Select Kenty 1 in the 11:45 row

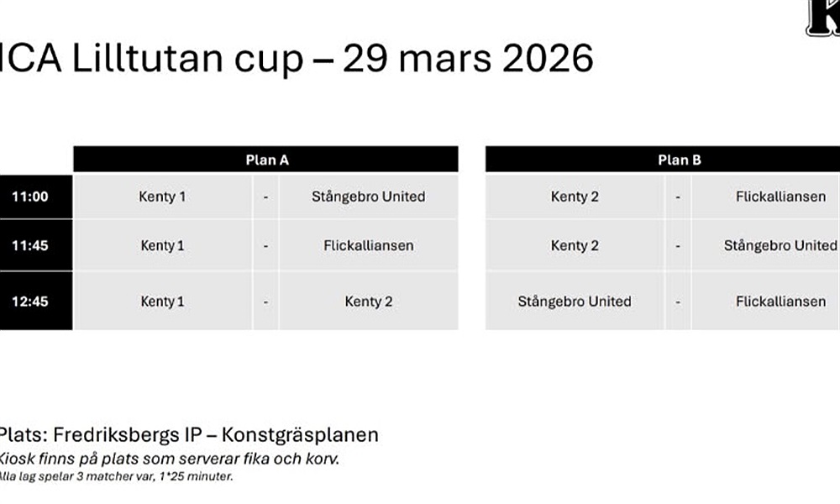coord(162,245)
